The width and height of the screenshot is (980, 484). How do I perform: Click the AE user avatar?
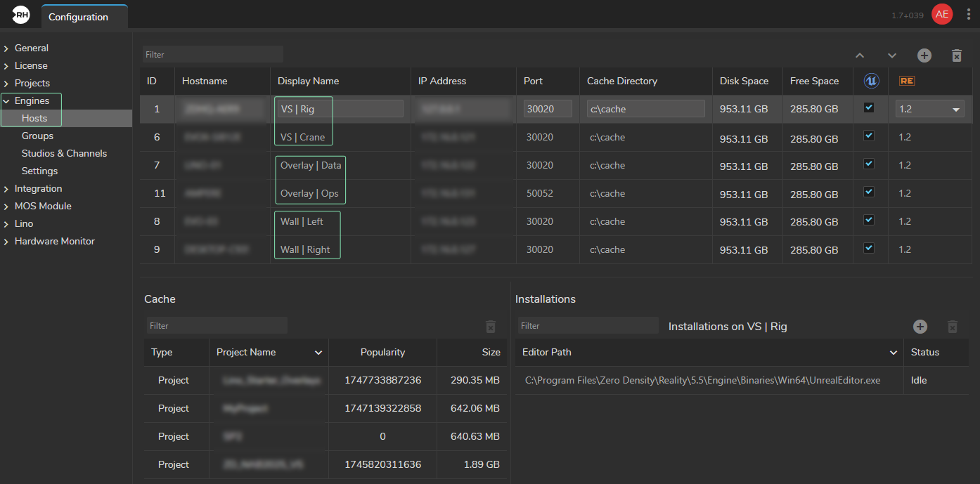941,15
